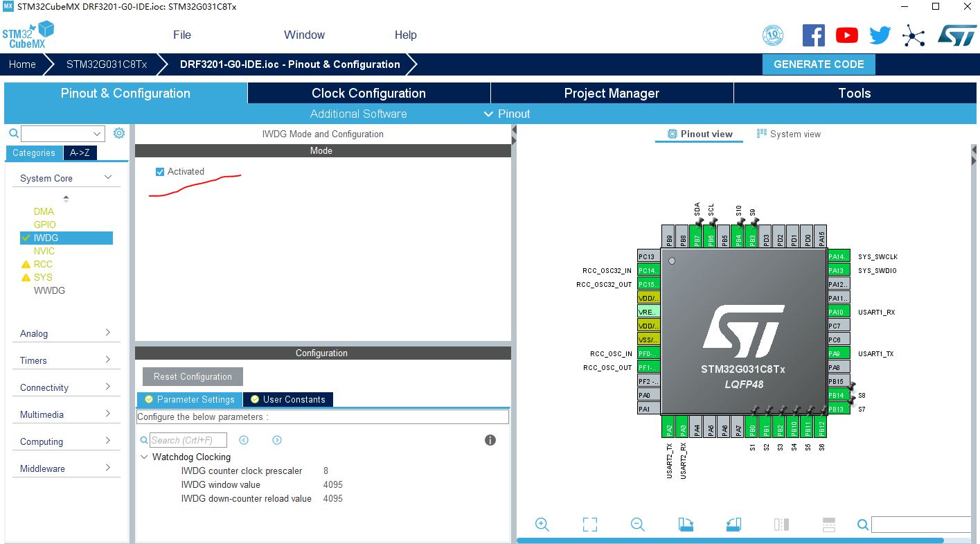Open STM32CubeMX YouTube channel icon
Screen dimensions: 980x544
tap(846, 34)
